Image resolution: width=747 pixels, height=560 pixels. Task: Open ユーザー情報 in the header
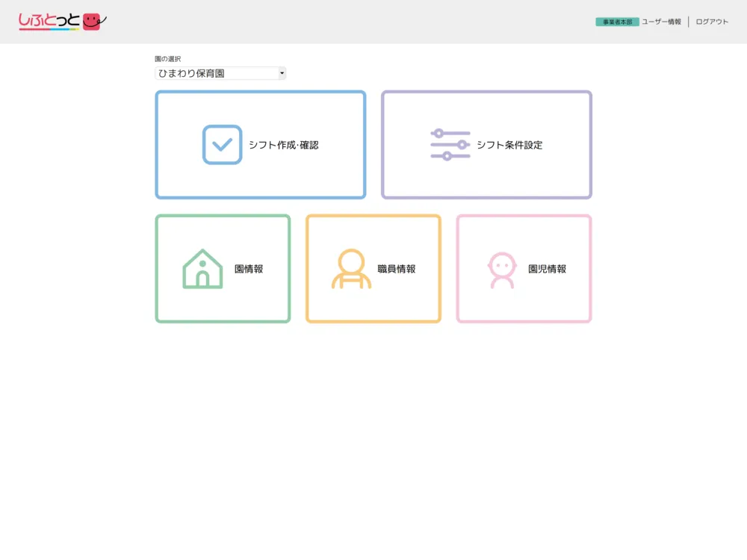[x=661, y=22]
